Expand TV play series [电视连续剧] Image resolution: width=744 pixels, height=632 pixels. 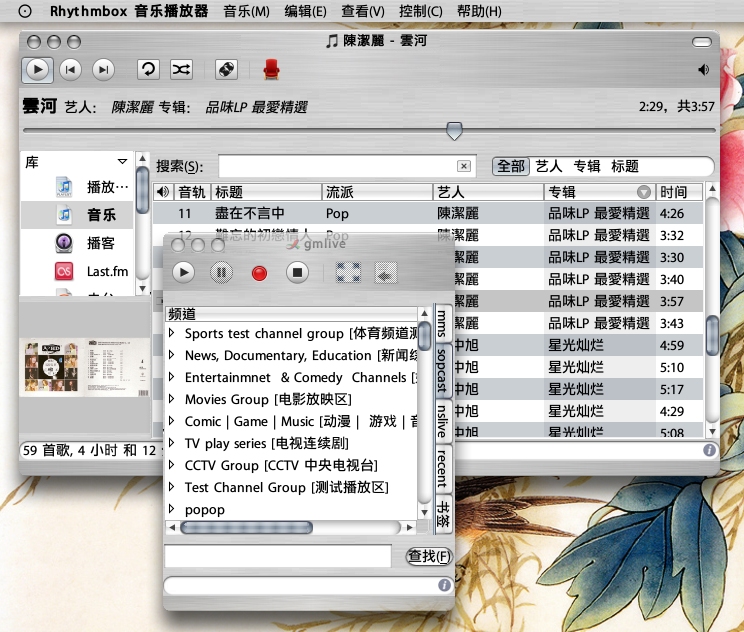point(172,443)
